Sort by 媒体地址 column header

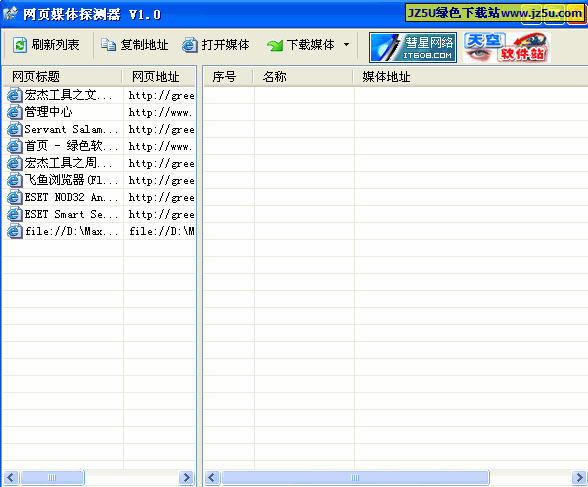[471, 76]
